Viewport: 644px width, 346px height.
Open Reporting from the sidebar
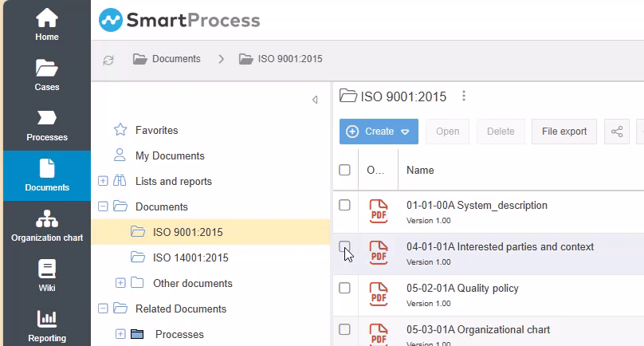click(46, 326)
